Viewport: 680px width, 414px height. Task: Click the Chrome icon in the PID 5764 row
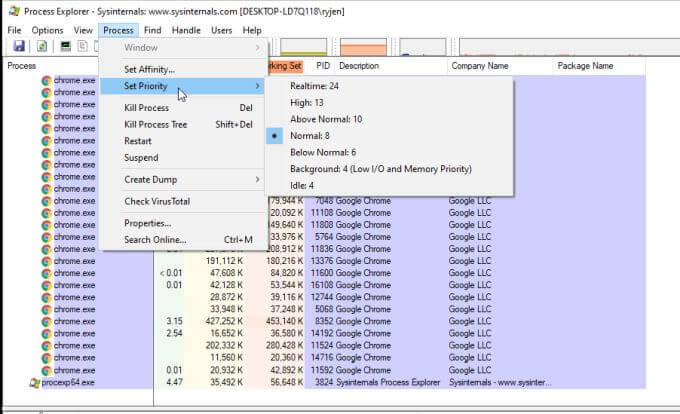click(46, 237)
